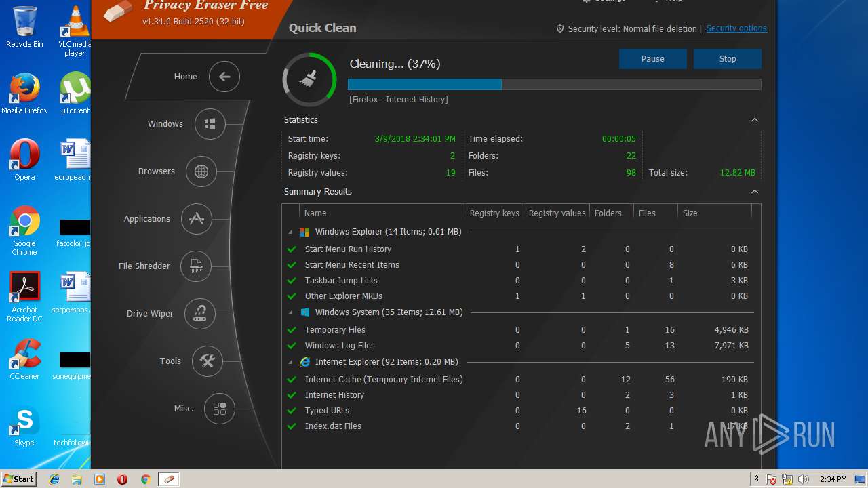
Task: Sort by Registry keys column header
Action: point(494,213)
